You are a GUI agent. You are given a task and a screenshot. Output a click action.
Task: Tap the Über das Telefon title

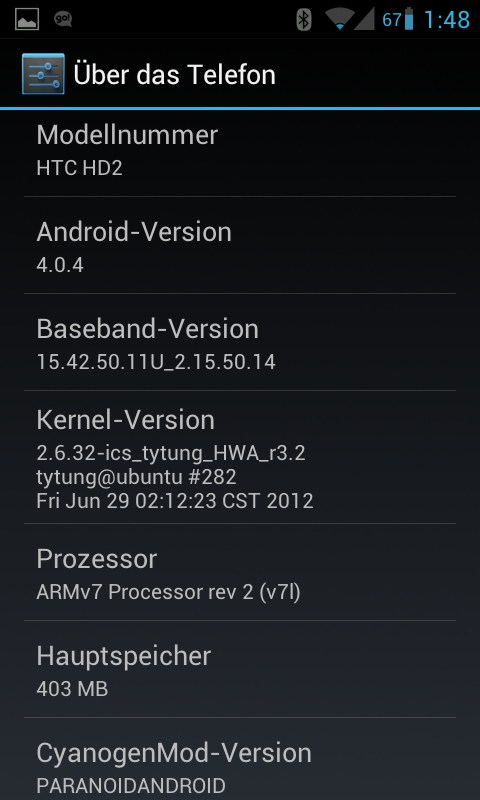coord(174,74)
